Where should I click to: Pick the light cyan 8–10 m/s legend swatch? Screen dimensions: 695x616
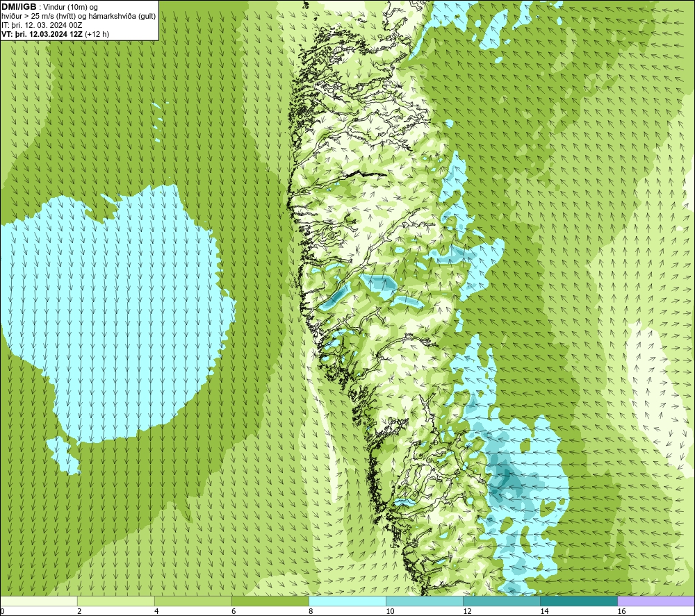coord(347,601)
